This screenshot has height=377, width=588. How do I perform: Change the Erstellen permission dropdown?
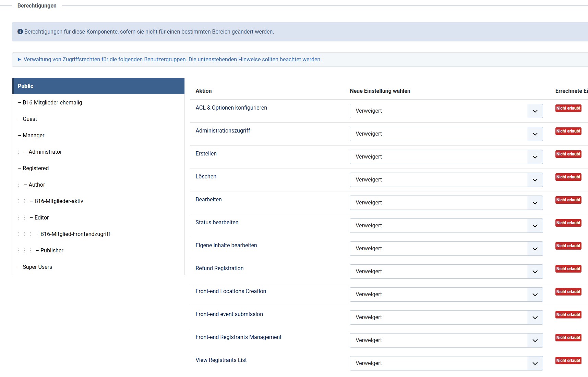[x=446, y=157]
